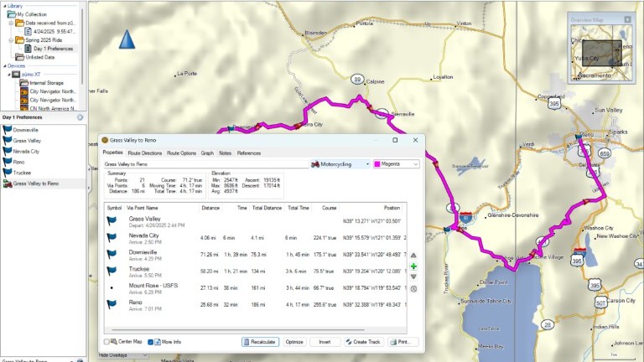Click the move via point down arrow
Viewport: 644px width, 362px height.
coord(413,277)
